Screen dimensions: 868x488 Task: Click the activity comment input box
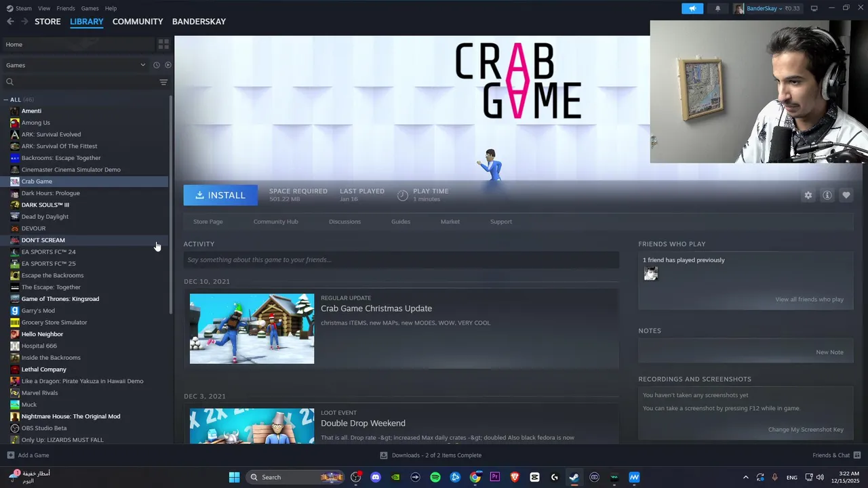tap(401, 260)
